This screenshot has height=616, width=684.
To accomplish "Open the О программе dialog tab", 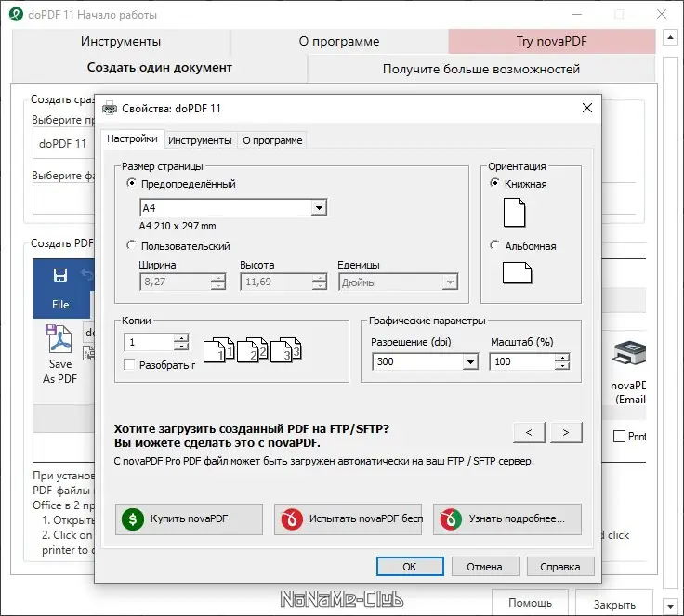I will tap(272, 140).
